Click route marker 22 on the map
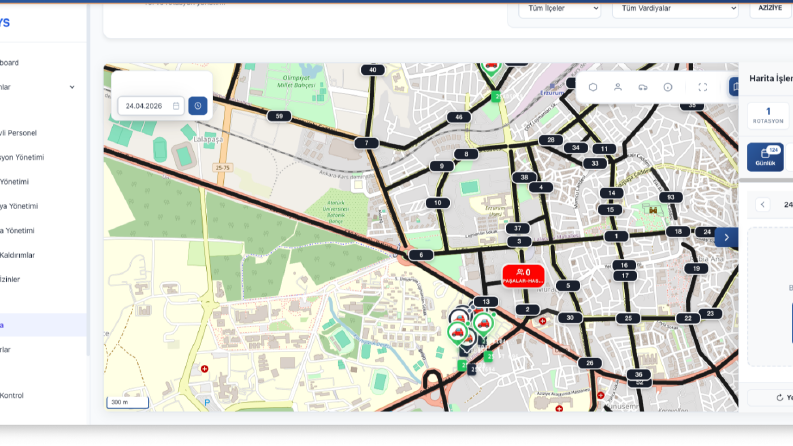793x446 pixels. pos(688,318)
